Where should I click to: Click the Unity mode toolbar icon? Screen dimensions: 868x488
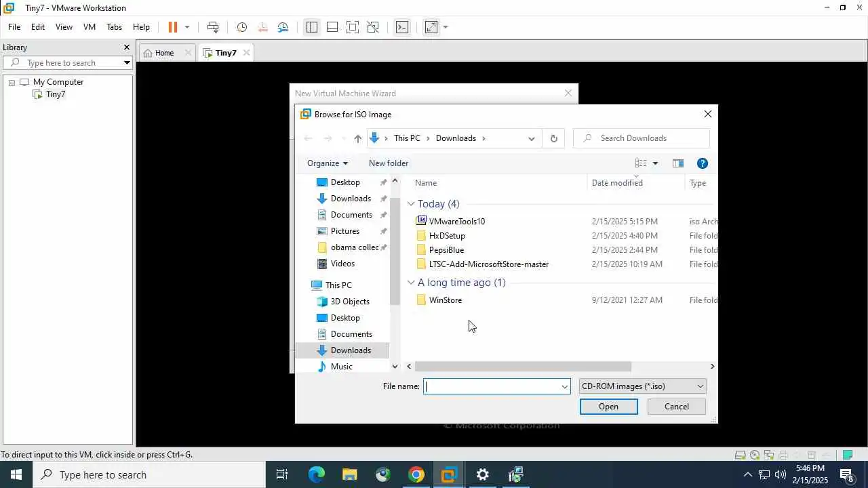point(373,27)
